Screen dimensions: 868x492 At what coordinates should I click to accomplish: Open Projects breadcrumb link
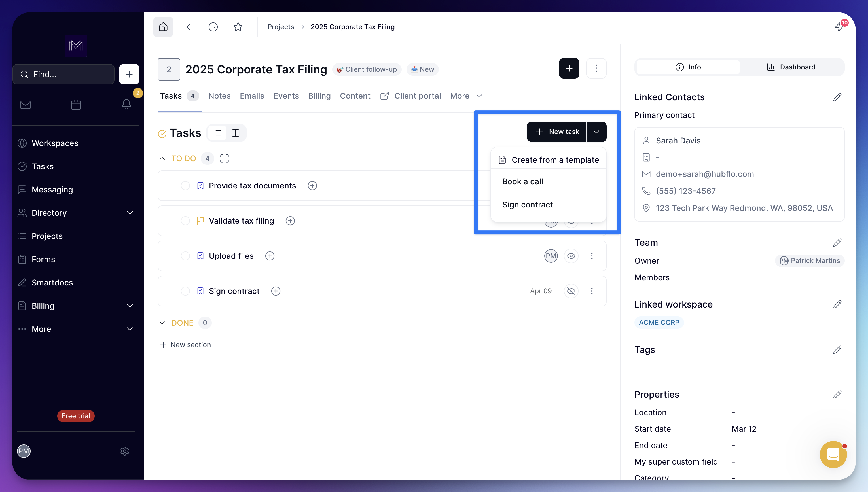click(281, 27)
